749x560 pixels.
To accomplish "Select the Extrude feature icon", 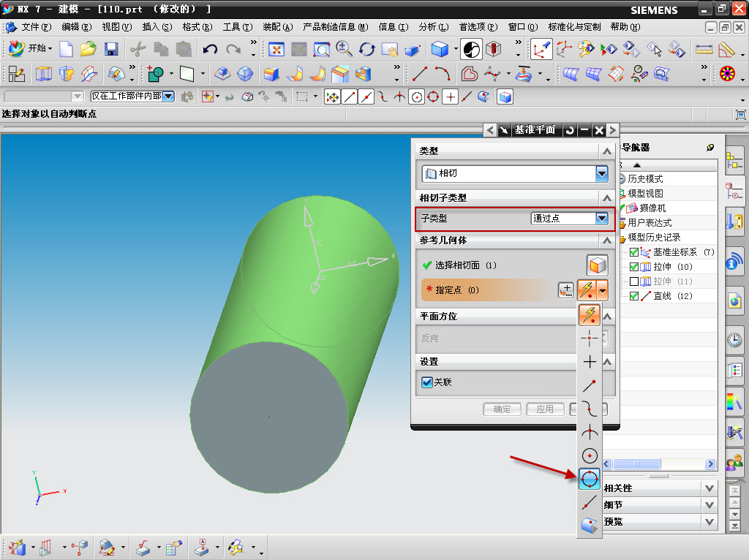I will (44, 74).
